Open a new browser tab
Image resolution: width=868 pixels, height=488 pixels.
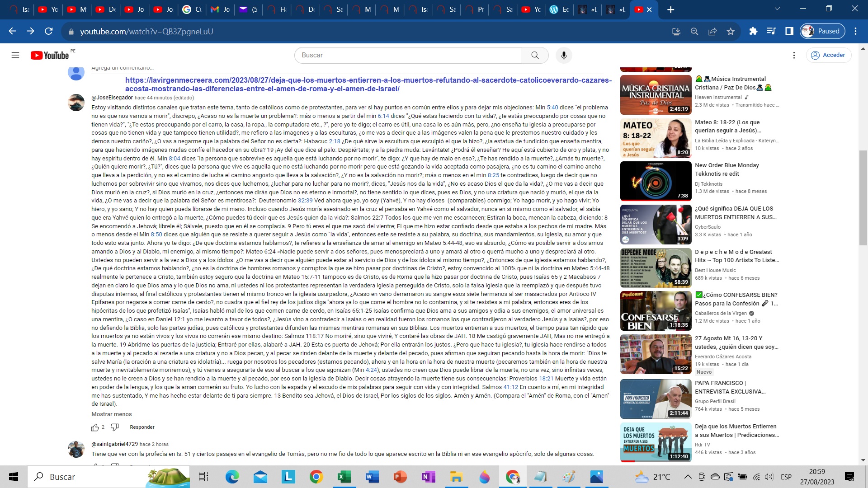point(670,9)
